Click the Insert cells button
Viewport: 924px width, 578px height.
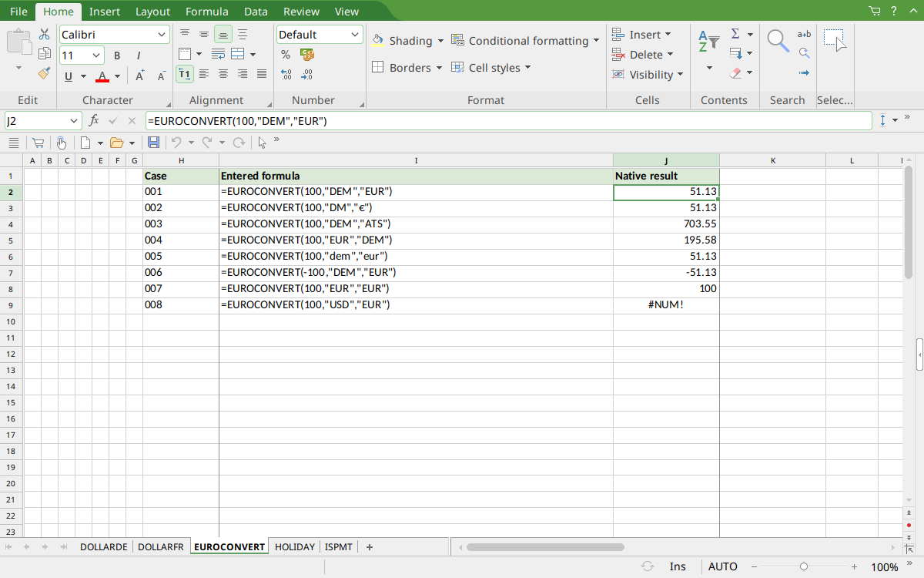click(x=642, y=35)
